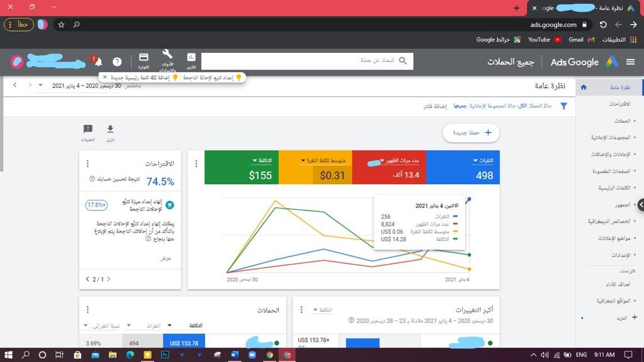644x362 pixels.
Task: Click the browser bookmark star icon
Action: pyautogui.click(x=61, y=25)
